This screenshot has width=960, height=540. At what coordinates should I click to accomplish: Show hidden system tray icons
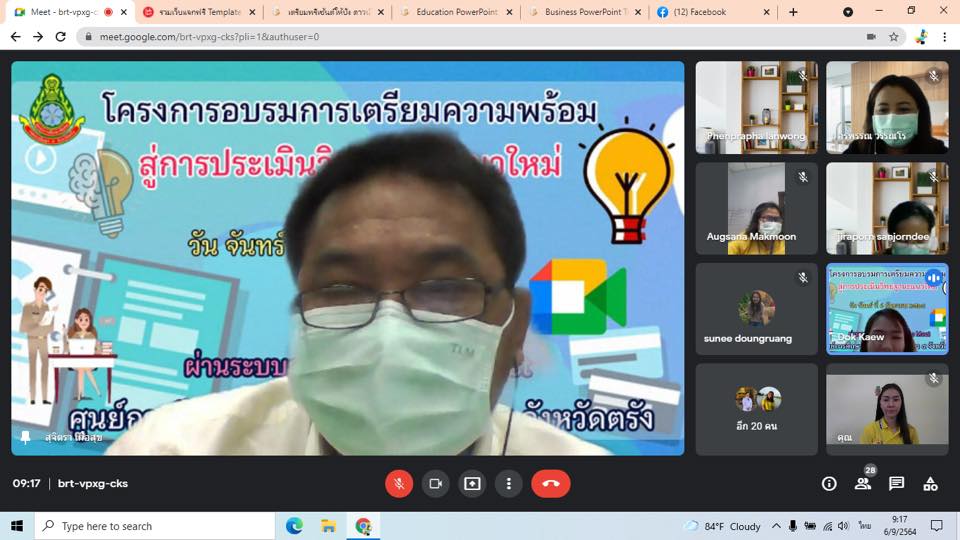(x=776, y=526)
